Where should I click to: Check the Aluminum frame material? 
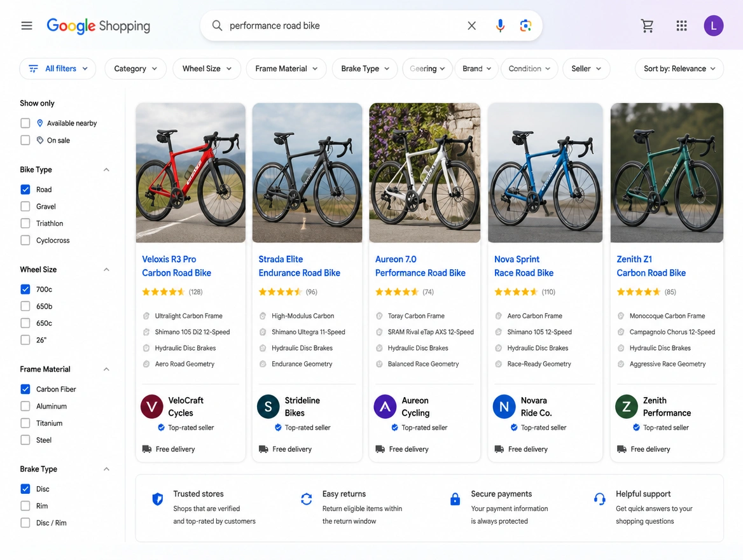pyautogui.click(x=25, y=407)
